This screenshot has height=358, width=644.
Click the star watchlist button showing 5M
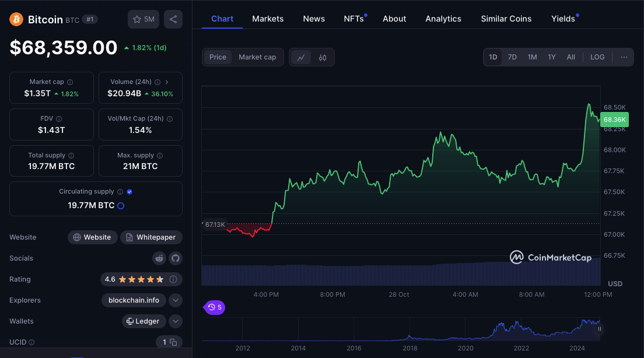tap(143, 19)
